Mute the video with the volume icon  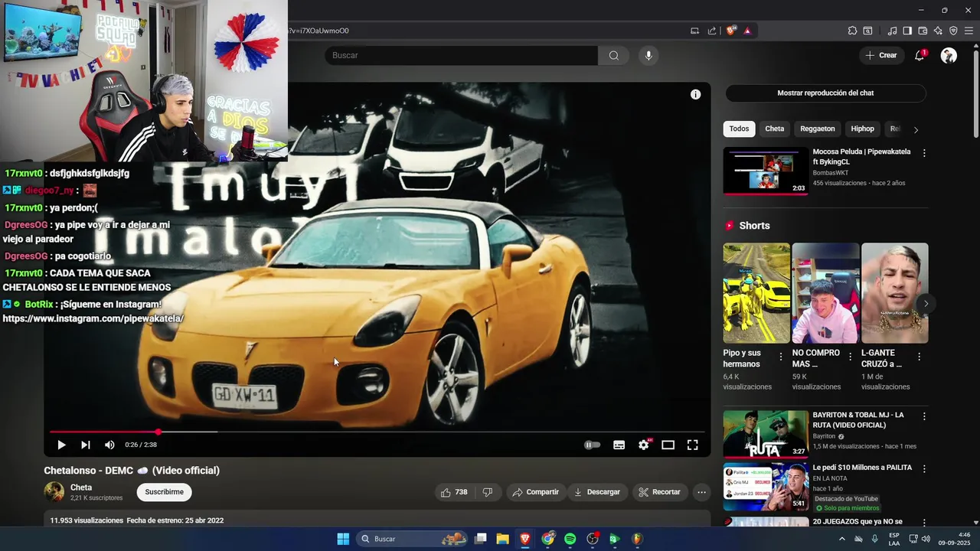click(x=109, y=445)
